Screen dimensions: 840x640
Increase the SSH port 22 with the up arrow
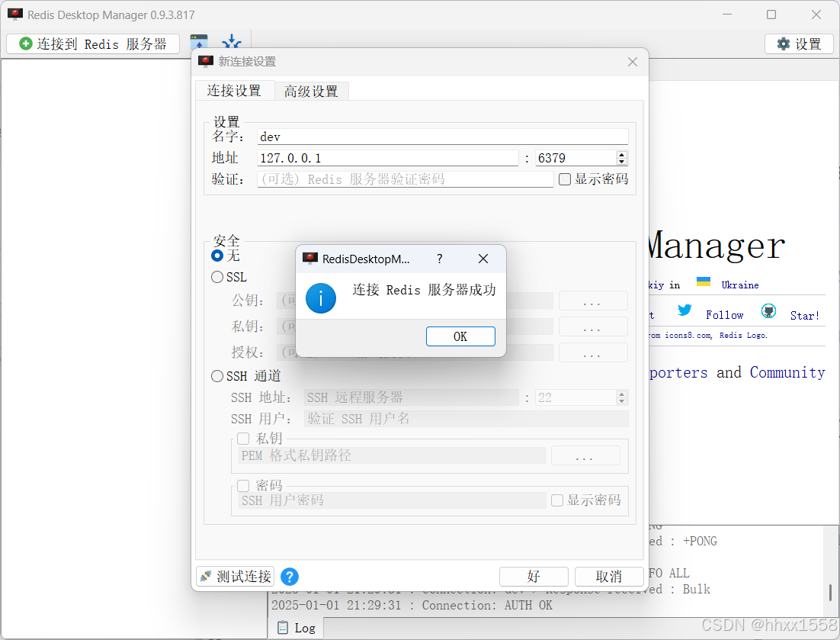click(621, 394)
